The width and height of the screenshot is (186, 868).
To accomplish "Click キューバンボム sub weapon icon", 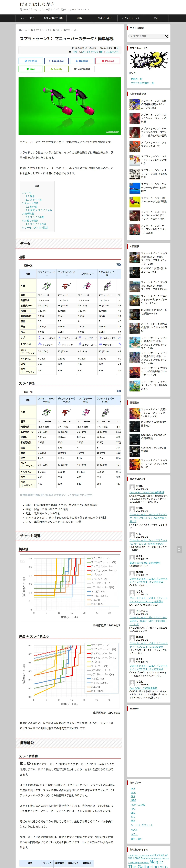I will pos(40,338).
